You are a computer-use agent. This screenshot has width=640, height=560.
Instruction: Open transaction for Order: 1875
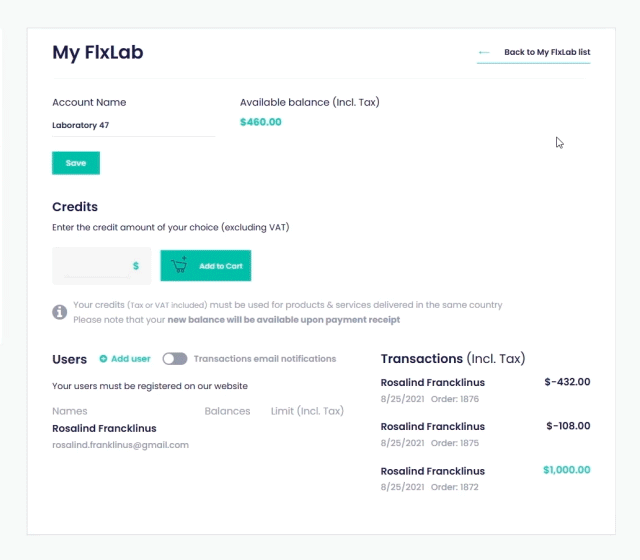485,434
